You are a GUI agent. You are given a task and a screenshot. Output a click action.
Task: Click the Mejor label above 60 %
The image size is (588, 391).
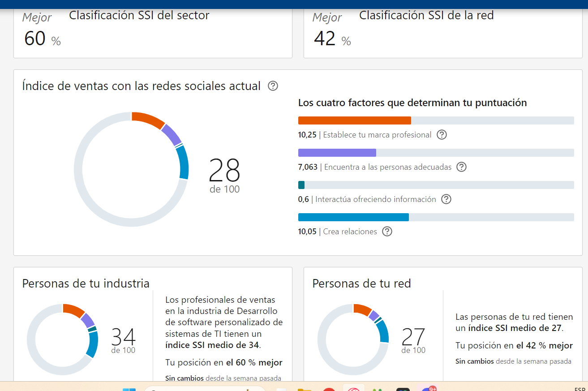pyautogui.click(x=37, y=17)
